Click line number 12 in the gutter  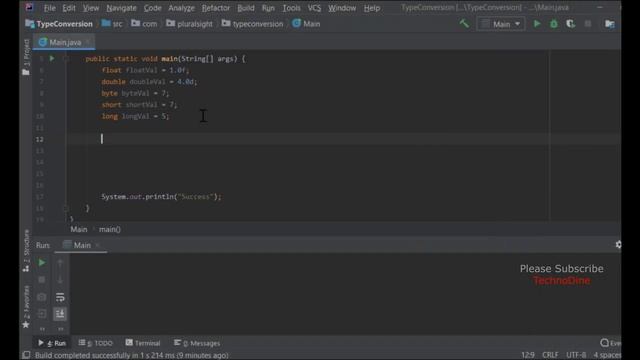(40, 140)
